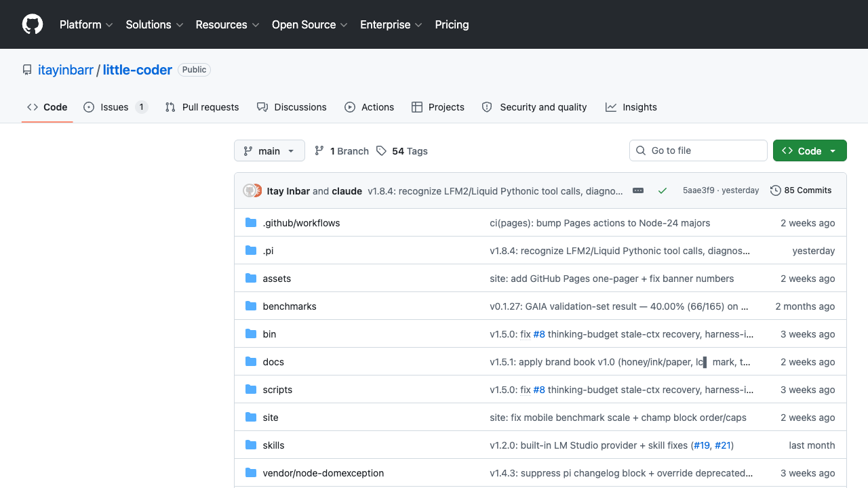Switch to the Insights tab
Screen dimensions: 868x488
(631, 107)
